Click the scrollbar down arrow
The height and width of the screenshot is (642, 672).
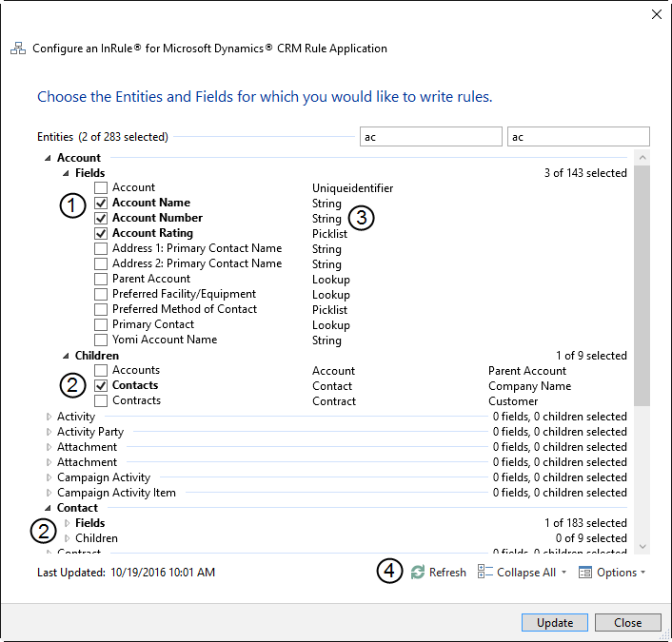click(642, 546)
